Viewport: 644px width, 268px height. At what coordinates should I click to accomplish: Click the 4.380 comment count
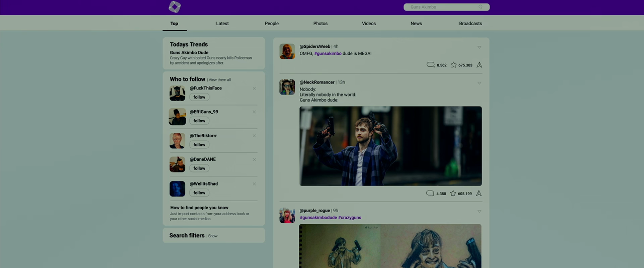441,194
